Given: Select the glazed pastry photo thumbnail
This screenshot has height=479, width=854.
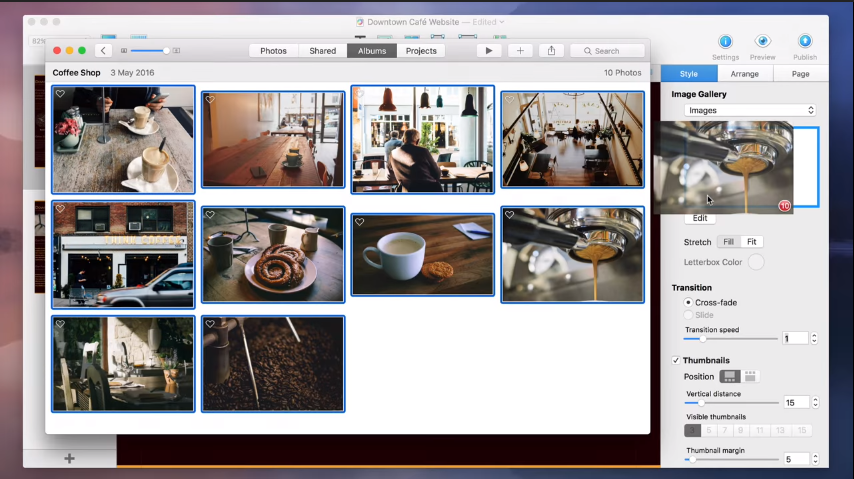Looking at the screenshot, I should (x=273, y=255).
